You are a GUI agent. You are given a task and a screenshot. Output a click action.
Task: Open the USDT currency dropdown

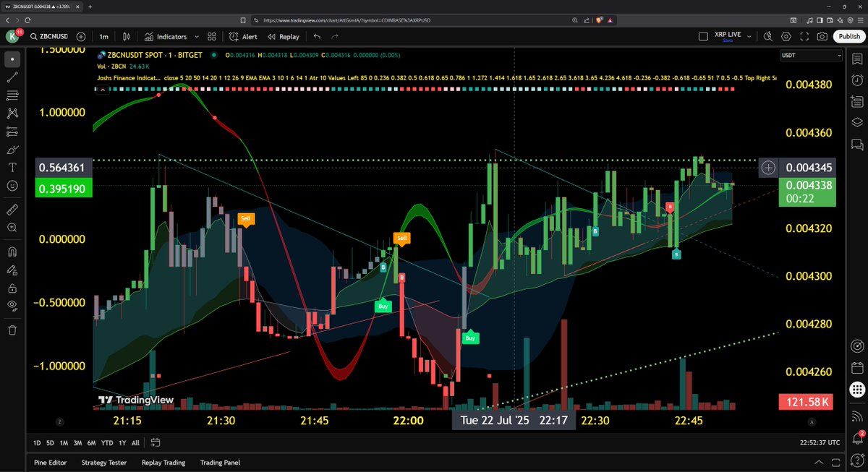pyautogui.click(x=811, y=56)
